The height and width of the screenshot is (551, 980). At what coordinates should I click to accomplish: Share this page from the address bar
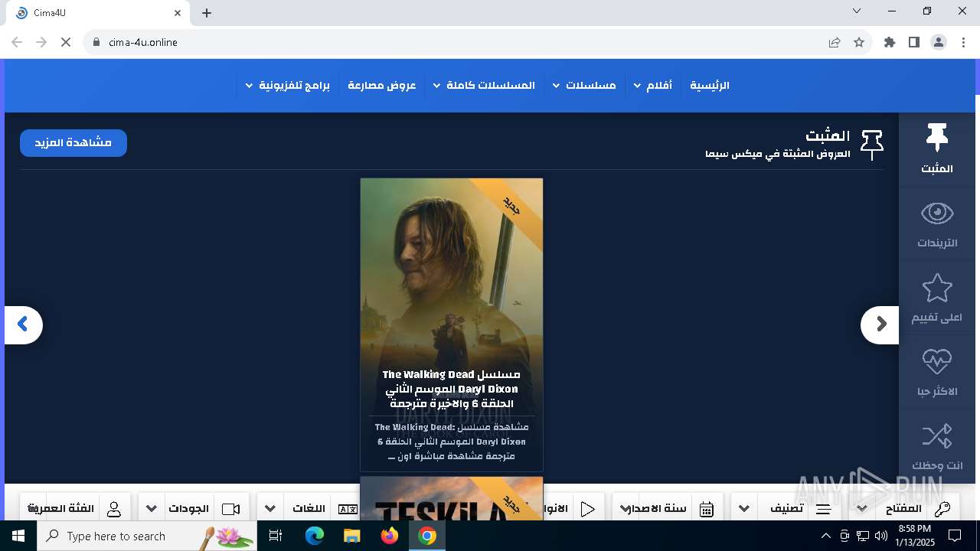pyautogui.click(x=835, y=42)
